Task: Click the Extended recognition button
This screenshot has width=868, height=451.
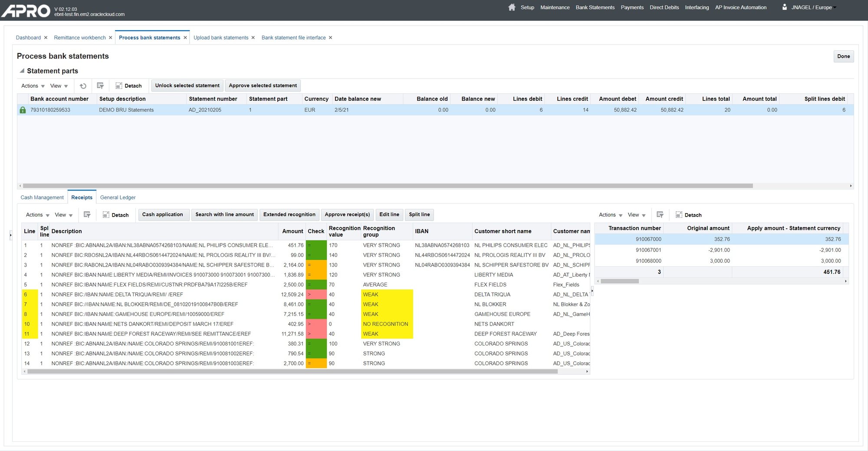Action: [289, 214]
